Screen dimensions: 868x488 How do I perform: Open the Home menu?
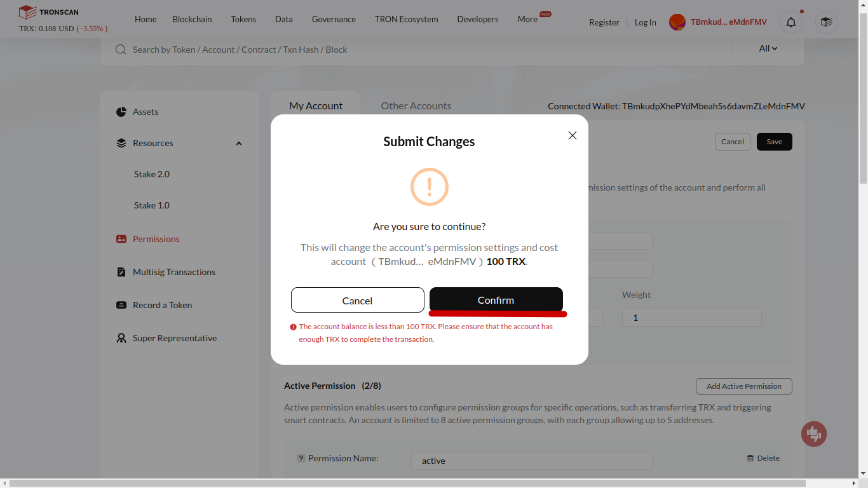(x=146, y=19)
